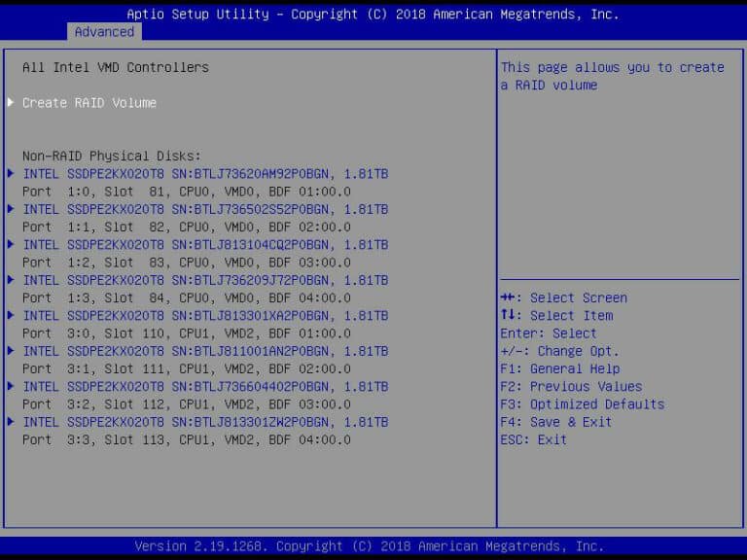Click the 'Port 3:2, Slot 112' info line
The height and width of the screenshot is (560, 747).
click(187, 404)
